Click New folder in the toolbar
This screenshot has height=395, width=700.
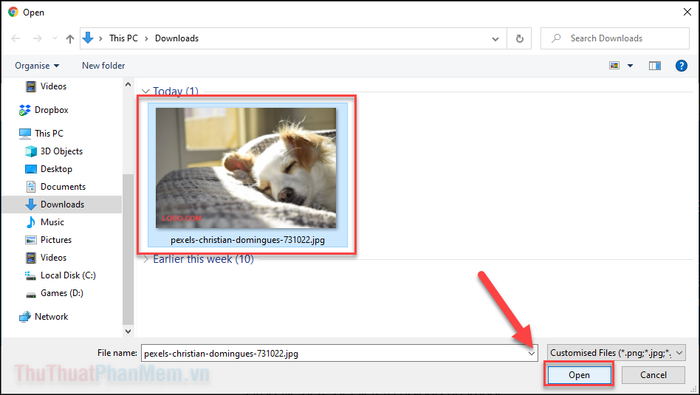[103, 66]
